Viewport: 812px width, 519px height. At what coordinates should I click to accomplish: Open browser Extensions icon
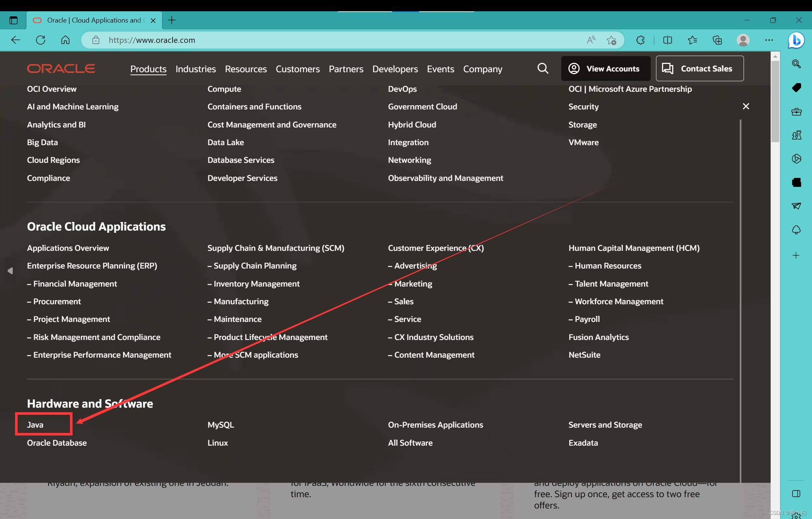[x=640, y=40]
